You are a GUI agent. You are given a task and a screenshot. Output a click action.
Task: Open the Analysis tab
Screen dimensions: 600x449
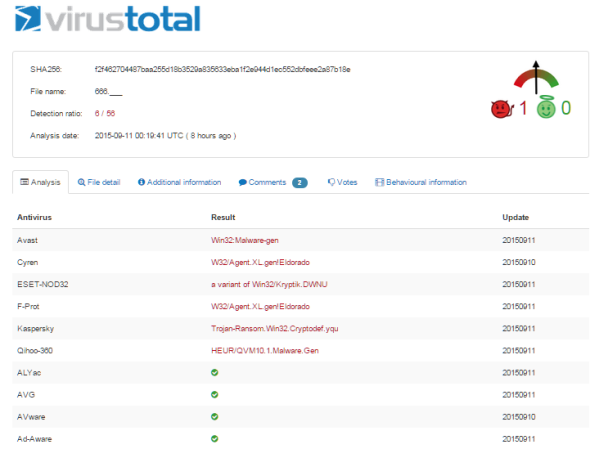41,182
